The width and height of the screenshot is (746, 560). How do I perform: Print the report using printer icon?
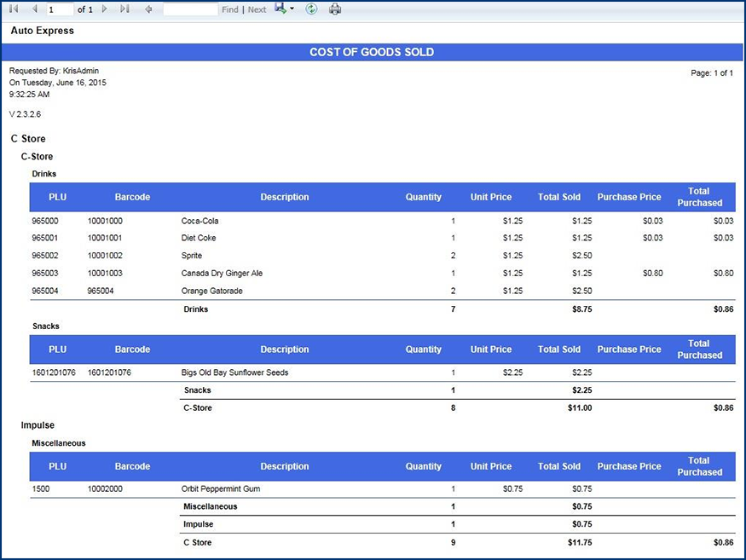[335, 9]
